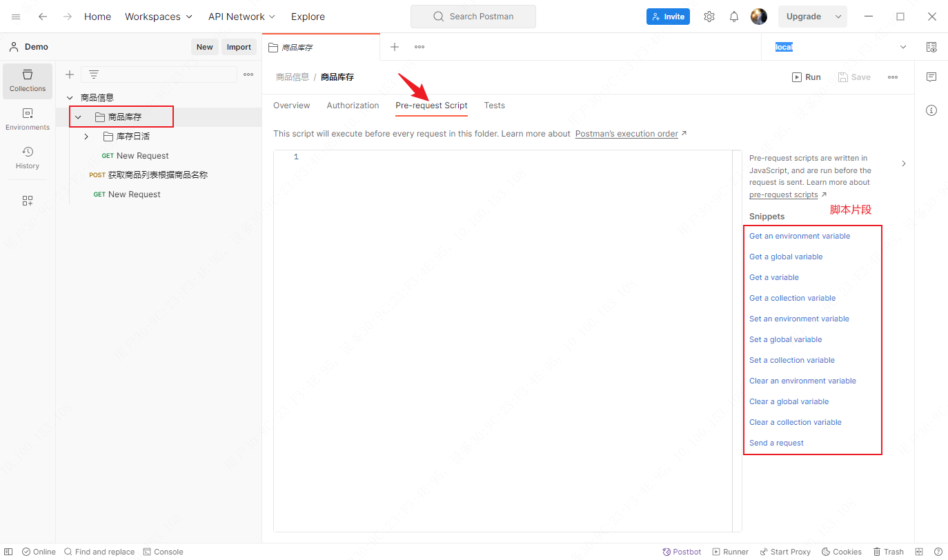Image resolution: width=948 pixels, height=560 pixels.
Task: Switch to the Pre-request Script tab
Action: pos(431,106)
